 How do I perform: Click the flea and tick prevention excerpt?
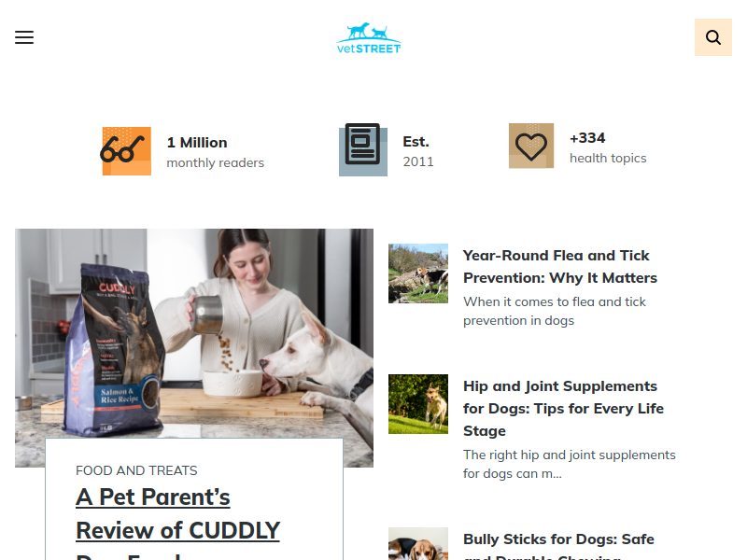point(555,311)
